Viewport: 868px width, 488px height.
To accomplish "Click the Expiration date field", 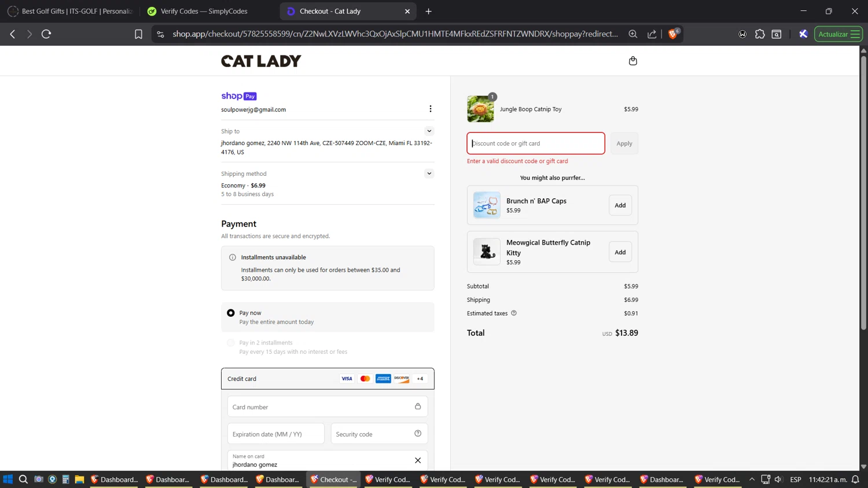I will 276,434.
